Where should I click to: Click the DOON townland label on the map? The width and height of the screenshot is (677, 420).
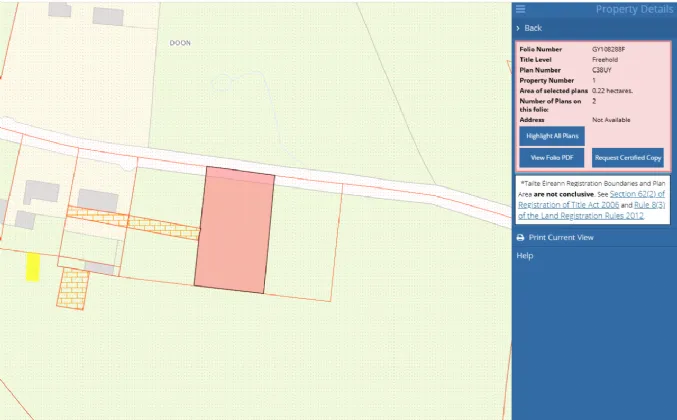point(180,43)
